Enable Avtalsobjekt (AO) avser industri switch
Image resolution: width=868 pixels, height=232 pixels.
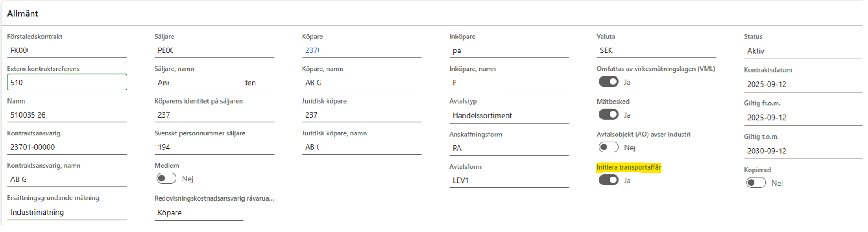coord(608,147)
